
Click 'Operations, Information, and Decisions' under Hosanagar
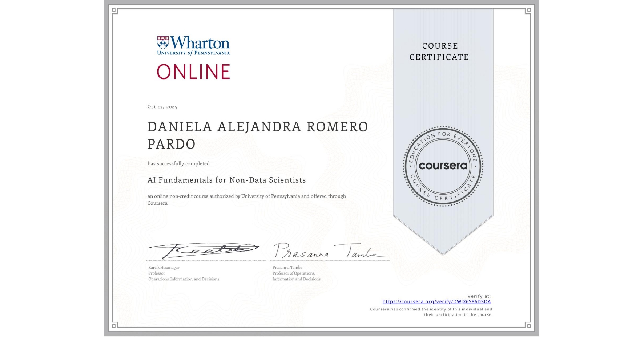point(184,279)
